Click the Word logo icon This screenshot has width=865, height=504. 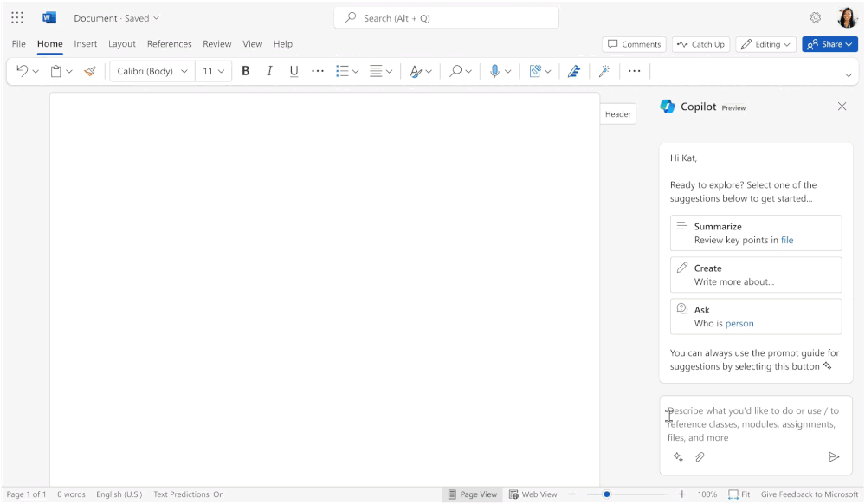(x=49, y=17)
